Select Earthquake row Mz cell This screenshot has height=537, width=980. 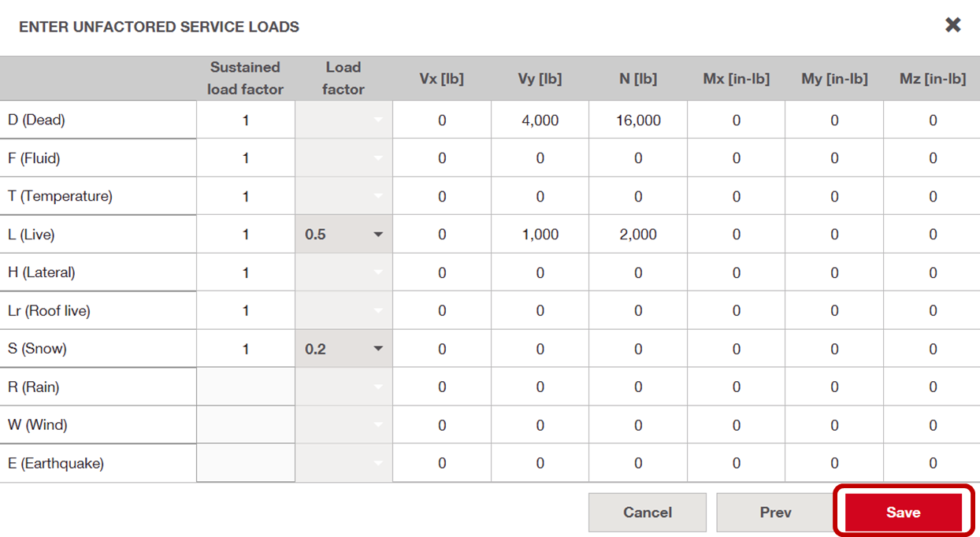click(933, 463)
